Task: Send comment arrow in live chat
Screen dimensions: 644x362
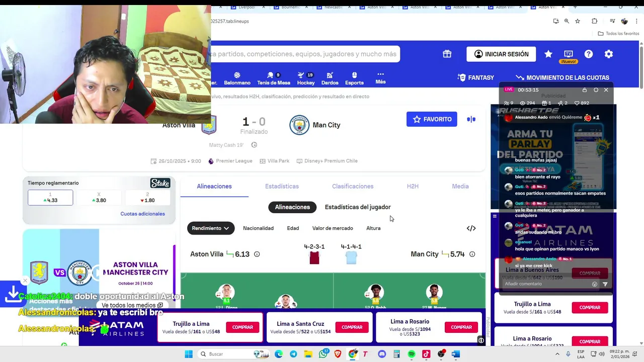Action: [x=605, y=284]
